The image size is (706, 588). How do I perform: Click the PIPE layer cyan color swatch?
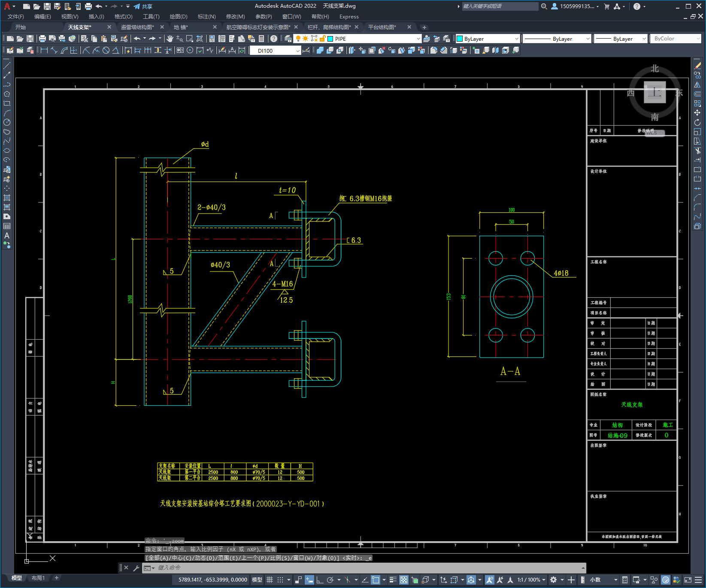330,39
